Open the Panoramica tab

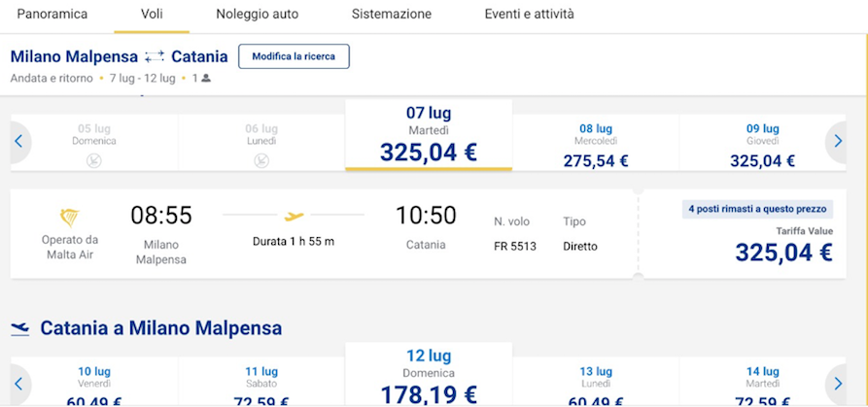coord(52,15)
